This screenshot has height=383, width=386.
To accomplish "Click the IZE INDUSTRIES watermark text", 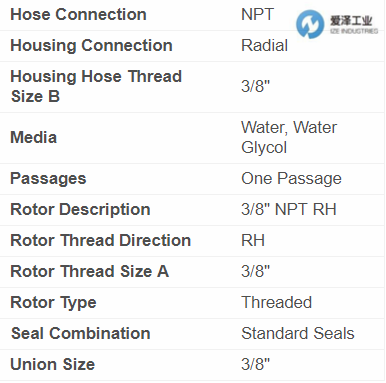I will (354, 31).
